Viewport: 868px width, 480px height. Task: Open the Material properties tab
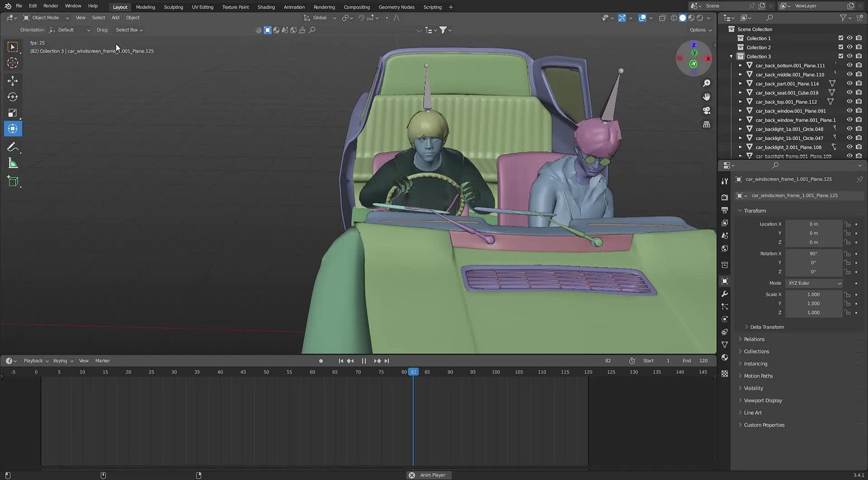[724, 357]
